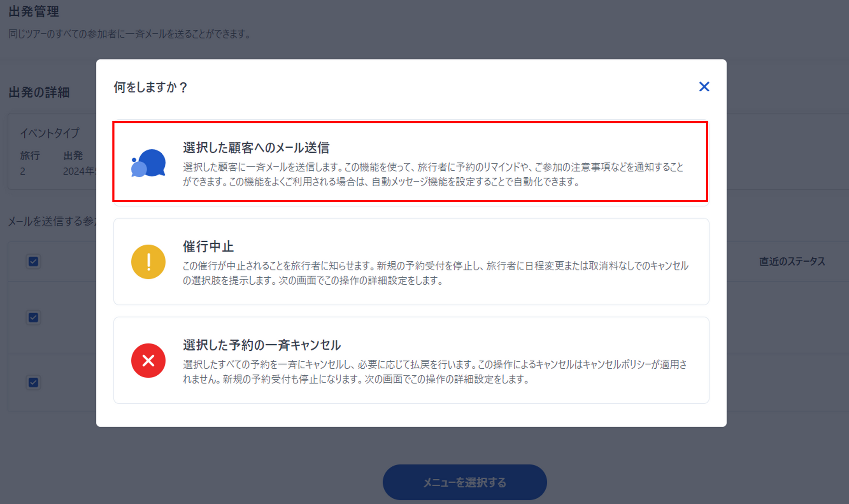
Task: Click the 出発管理 page heading
Action: [x=34, y=11]
